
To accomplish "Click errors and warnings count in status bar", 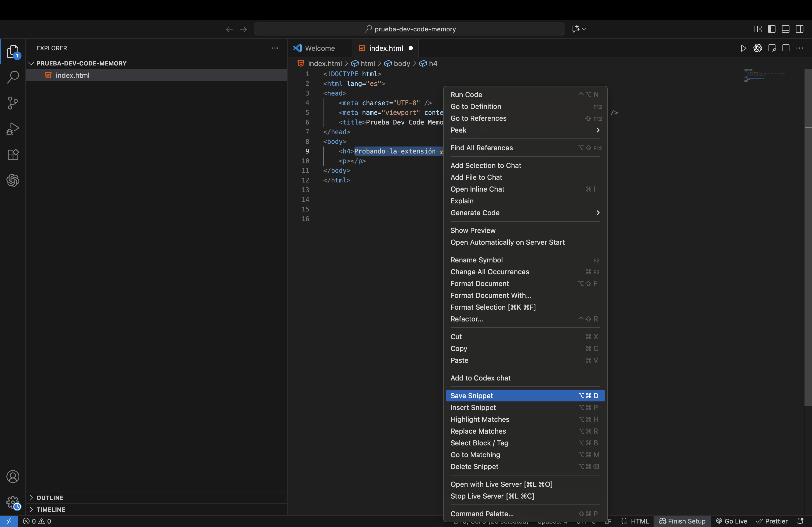I will (37, 521).
